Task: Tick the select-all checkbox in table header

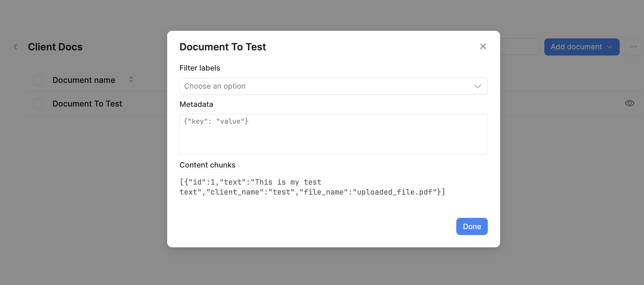Action: [38, 80]
